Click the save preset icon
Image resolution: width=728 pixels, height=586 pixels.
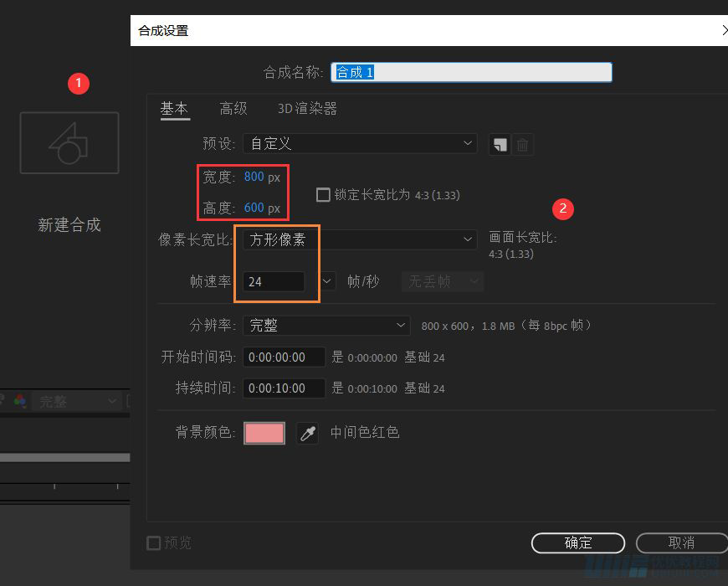(x=500, y=144)
